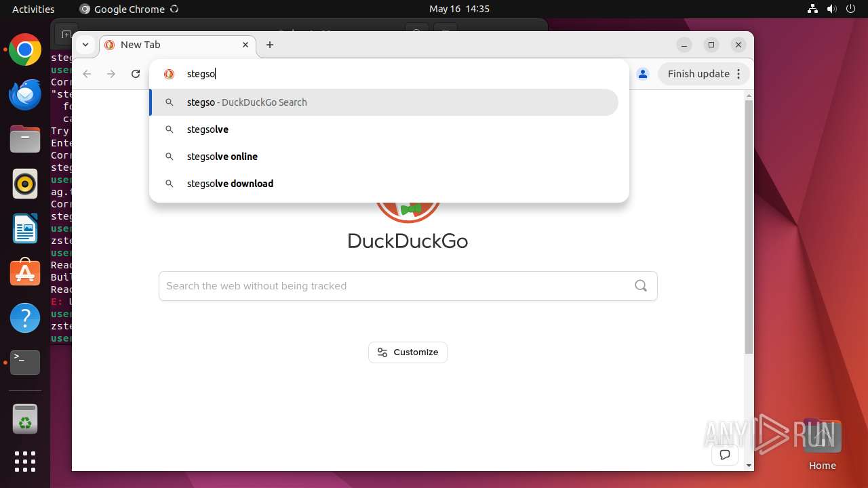
Task: Choose the 'stegsolve online' suggestion
Action: (x=384, y=157)
